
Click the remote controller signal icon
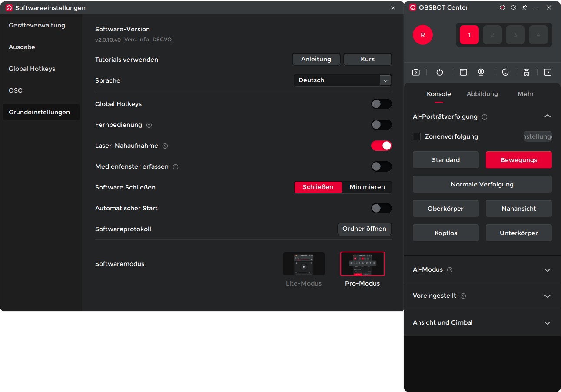[x=527, y=72]
